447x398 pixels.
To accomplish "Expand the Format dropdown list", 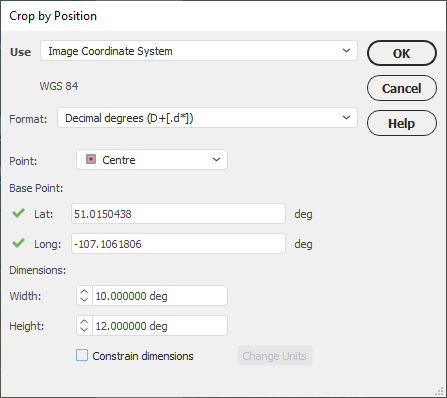I will (x=207, y=118).
